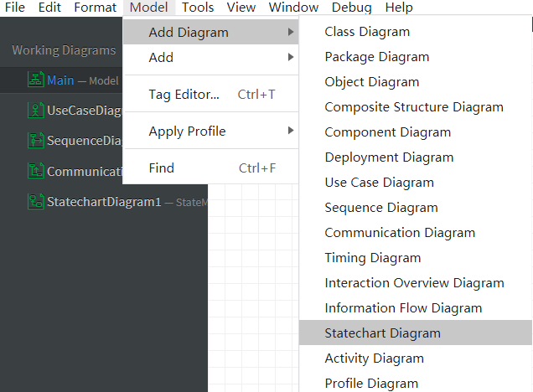Open the Format menu
The height and width of the screenshot is (392, 533).
(x=95, y=8)
